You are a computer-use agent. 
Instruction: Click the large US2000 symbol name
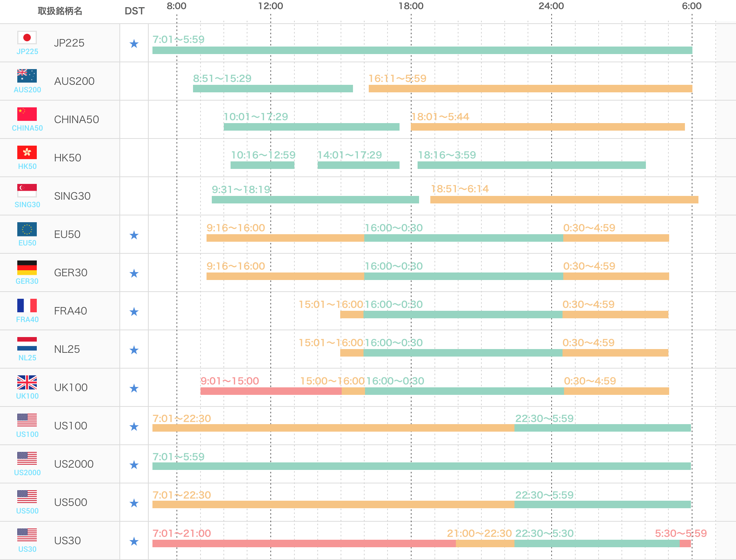click(x=74, y=464)
